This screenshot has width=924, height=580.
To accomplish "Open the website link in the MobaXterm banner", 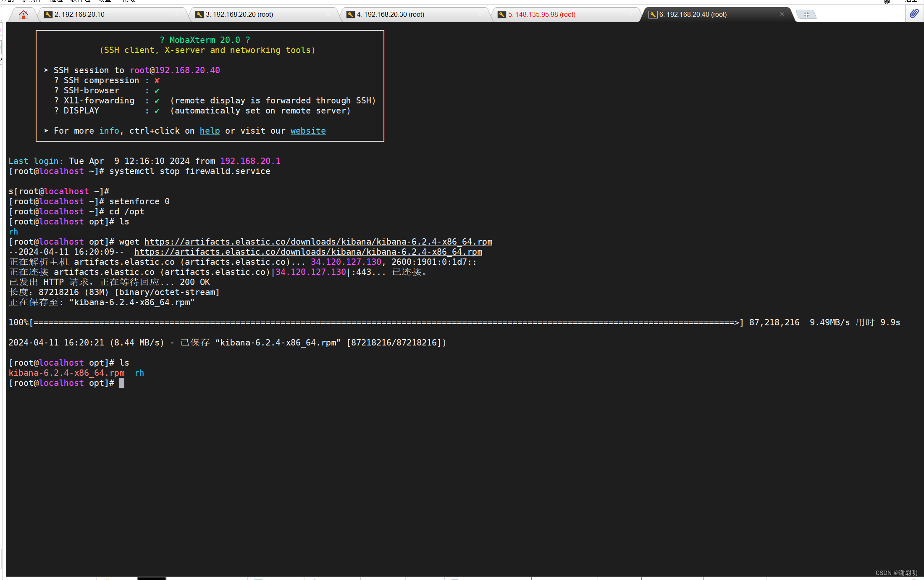I will pos(308,131).
